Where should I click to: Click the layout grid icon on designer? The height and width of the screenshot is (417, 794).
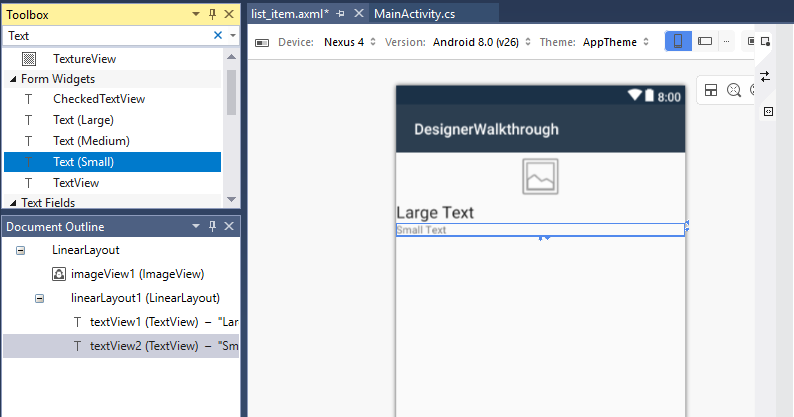[x=711, y=90]
